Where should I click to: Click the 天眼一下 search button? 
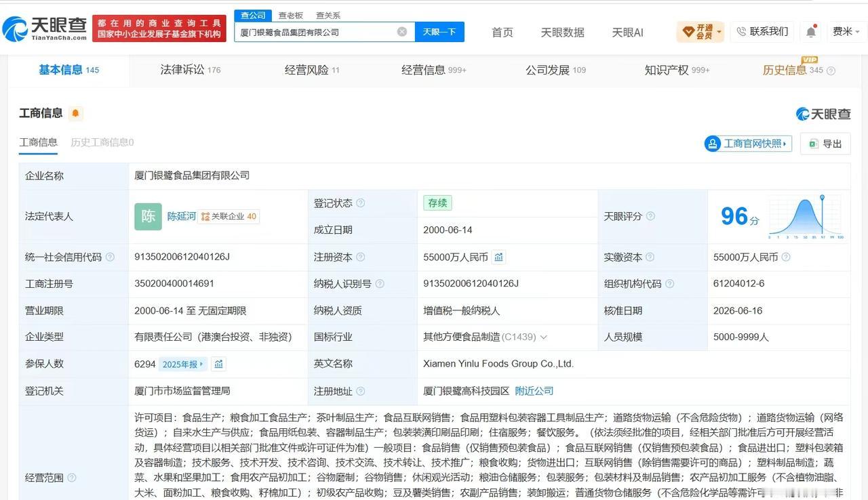coord(439,32)
